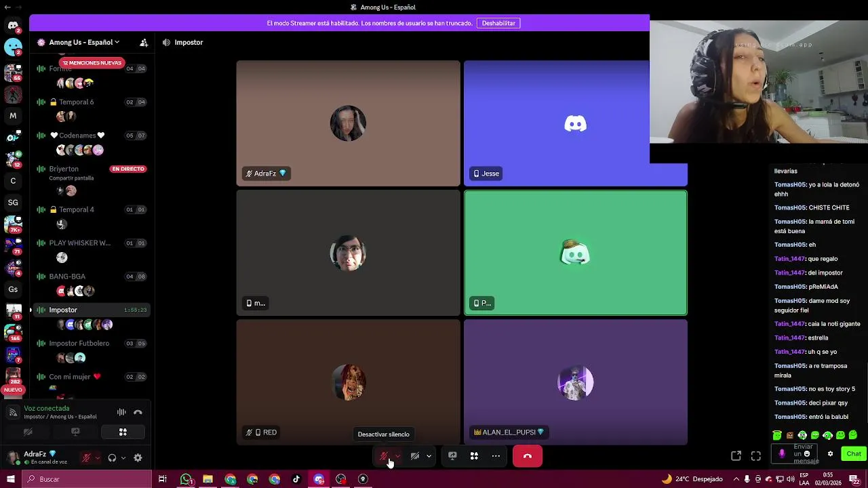Open TikTok from the taskbar
This screenshot has height=488, width=868.
(x=296, y=479)
